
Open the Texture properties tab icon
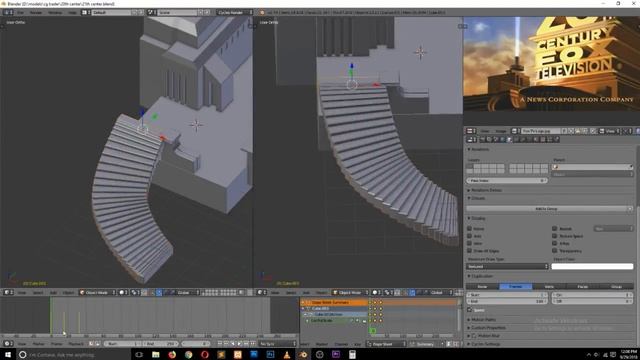tap(542, 140)
